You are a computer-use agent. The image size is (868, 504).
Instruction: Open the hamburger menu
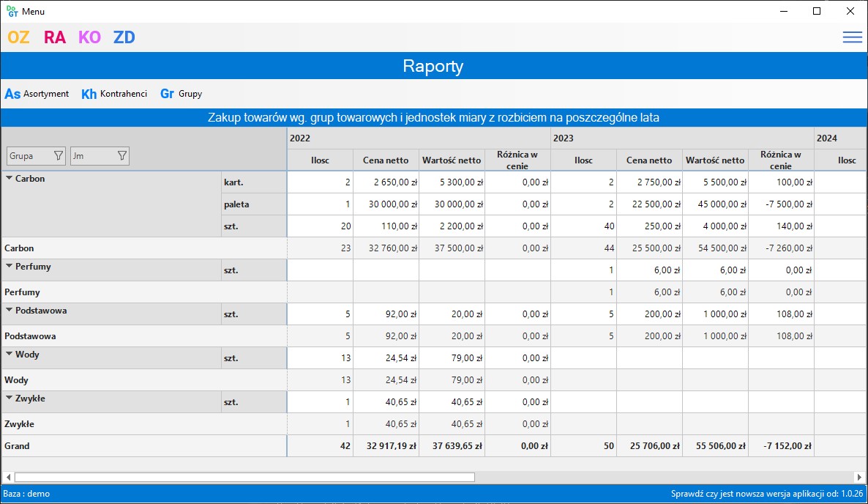tap(852, 37)
